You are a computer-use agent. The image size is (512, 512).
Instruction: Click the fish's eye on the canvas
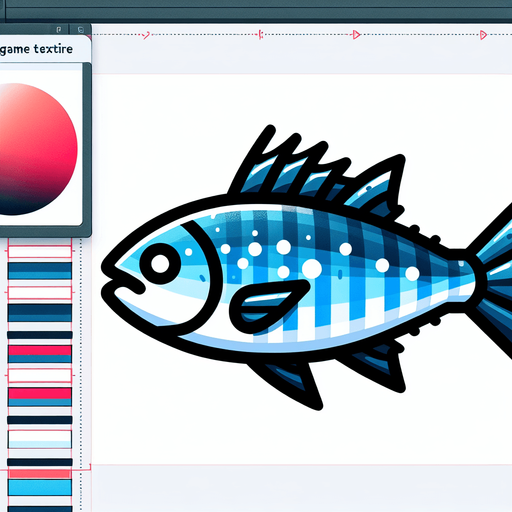(160, 263)
